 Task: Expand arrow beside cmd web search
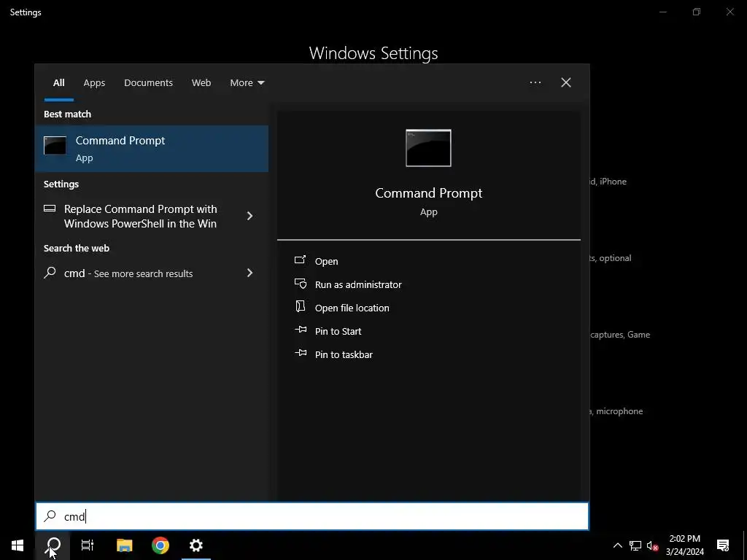click(249, 273)
